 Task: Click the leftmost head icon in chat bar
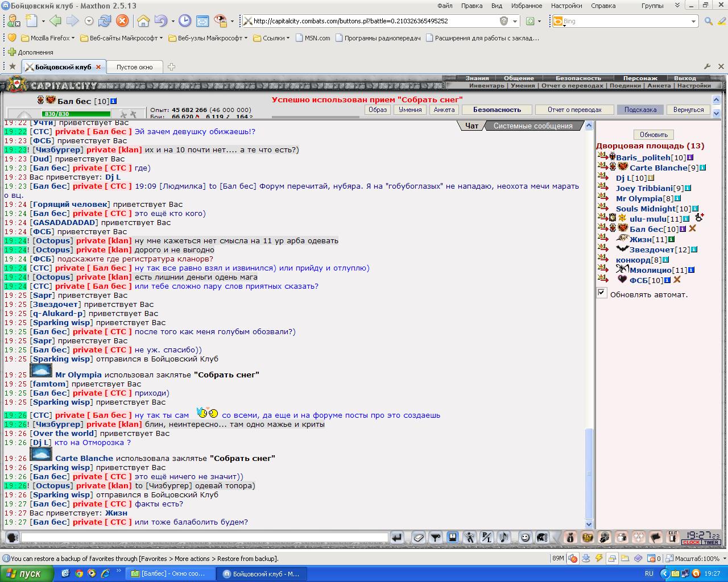[12, 537]
